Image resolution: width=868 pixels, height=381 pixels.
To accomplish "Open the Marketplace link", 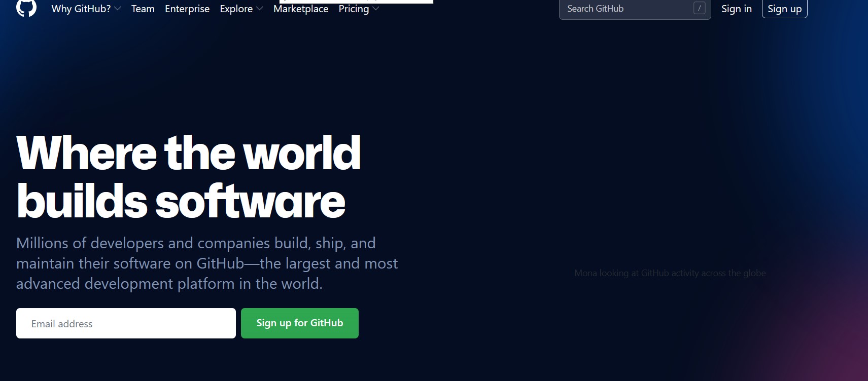I will pyautogui.click(x=301, y=9).
